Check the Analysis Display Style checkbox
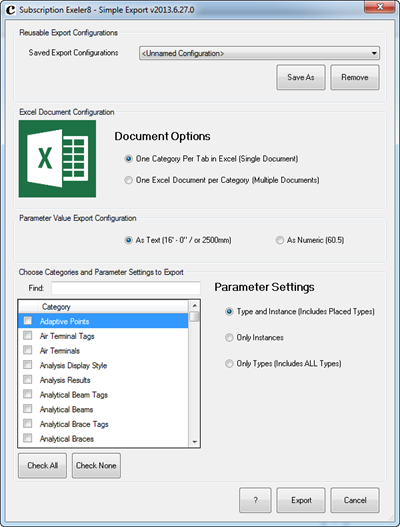 pos(28,365)
